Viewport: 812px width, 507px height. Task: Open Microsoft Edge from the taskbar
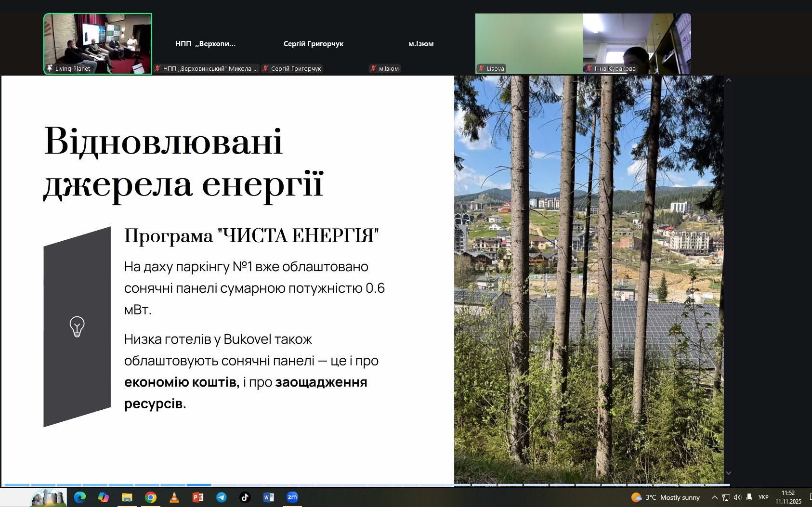click(x=80, y=497)
